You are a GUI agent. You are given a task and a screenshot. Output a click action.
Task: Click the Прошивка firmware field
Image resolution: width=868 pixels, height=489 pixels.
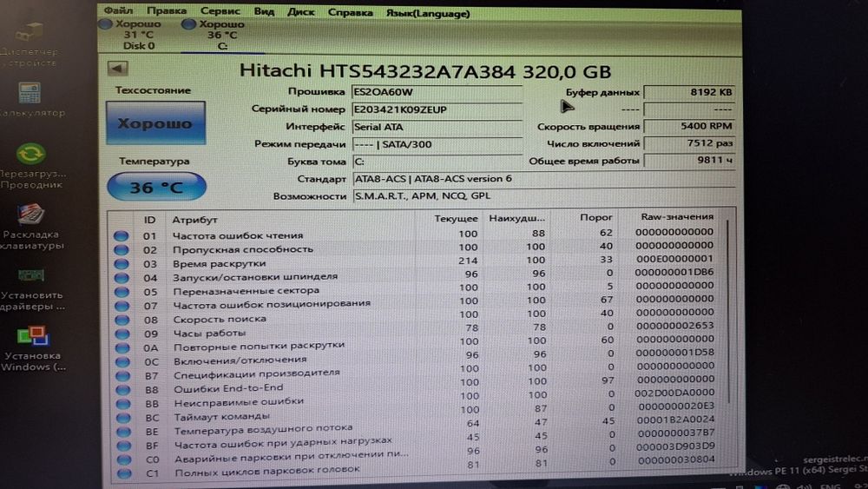click(x=437, y=92)
